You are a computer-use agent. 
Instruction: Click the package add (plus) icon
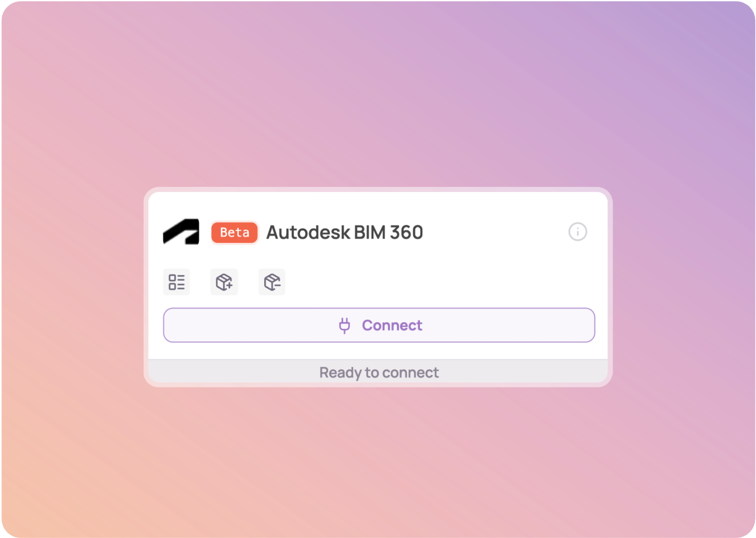pyautogui.click(x=224, y=282)
